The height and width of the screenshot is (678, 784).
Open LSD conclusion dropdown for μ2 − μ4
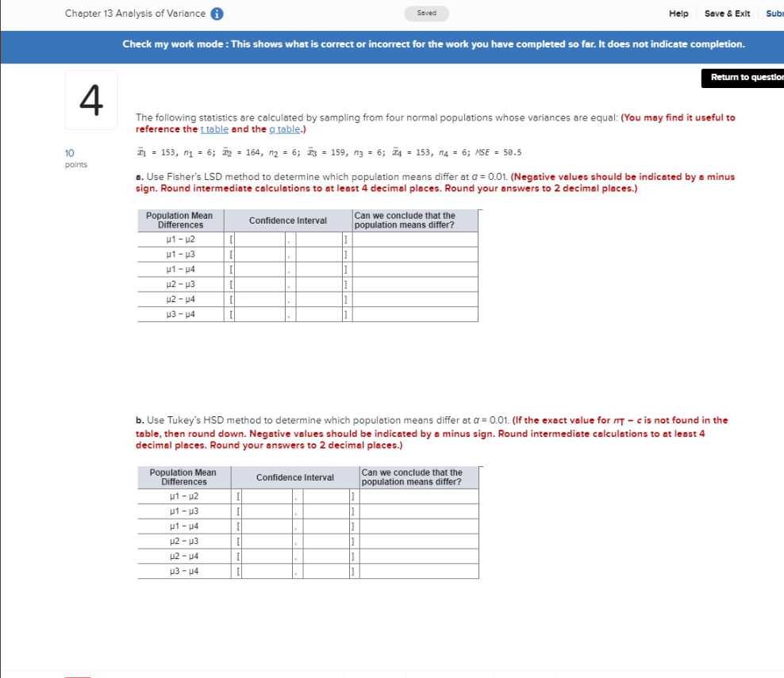point(415,299)
